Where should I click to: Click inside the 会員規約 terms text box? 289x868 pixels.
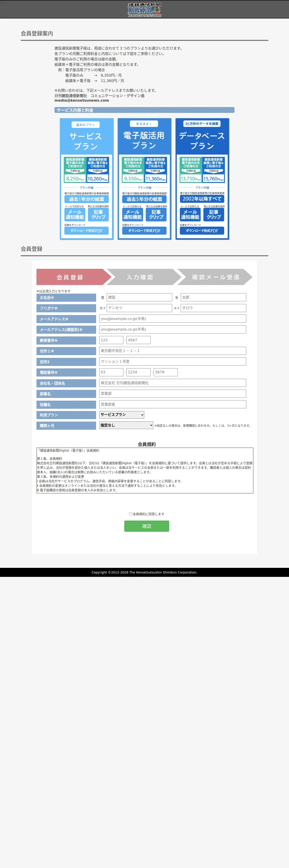click(x=145, y=470)
